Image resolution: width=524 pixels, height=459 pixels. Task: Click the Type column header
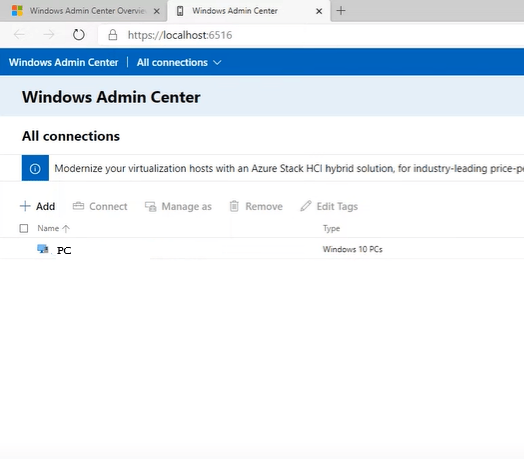point(332,229)
